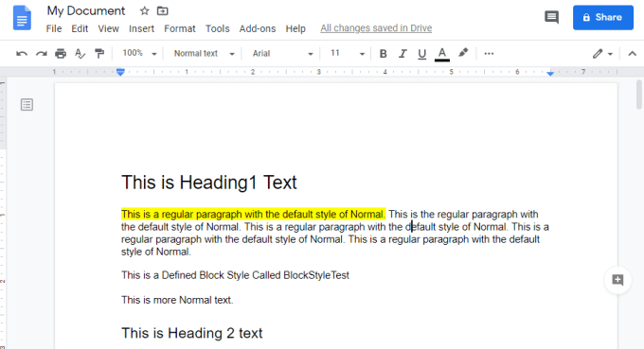Star the document My Document

(144, 11)
